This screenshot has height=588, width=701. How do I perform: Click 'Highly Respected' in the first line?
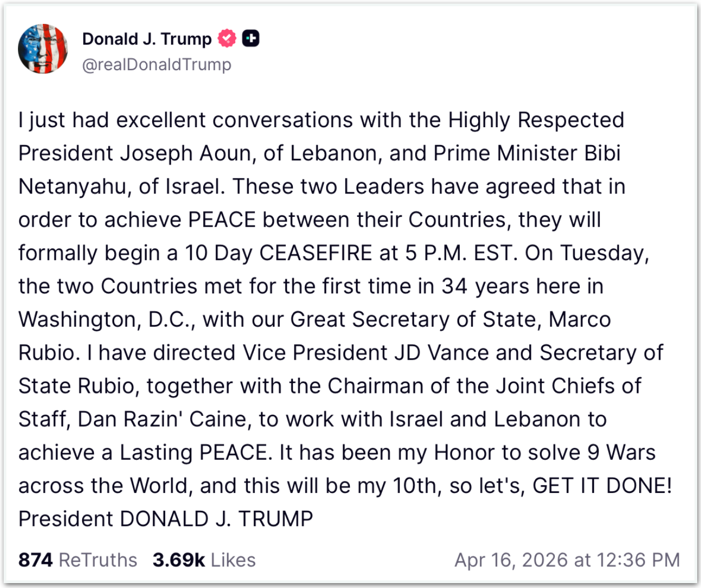coord(536,120)
